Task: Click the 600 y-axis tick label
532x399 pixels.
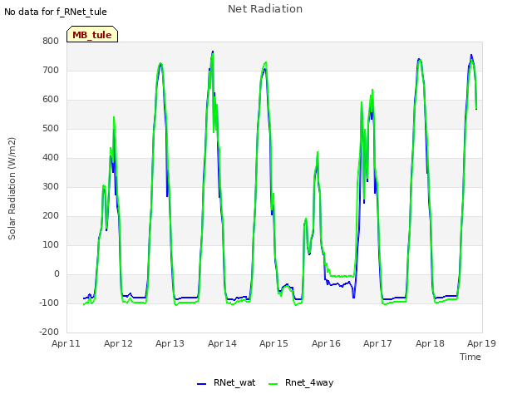Action: point(51,100)
